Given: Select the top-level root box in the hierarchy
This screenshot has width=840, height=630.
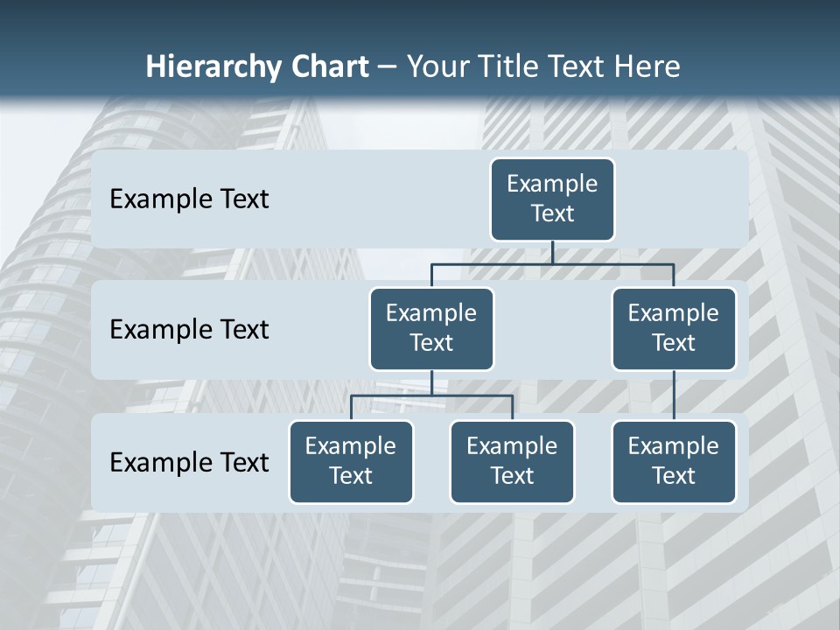Looking at the screenshot, I should 552,199.
